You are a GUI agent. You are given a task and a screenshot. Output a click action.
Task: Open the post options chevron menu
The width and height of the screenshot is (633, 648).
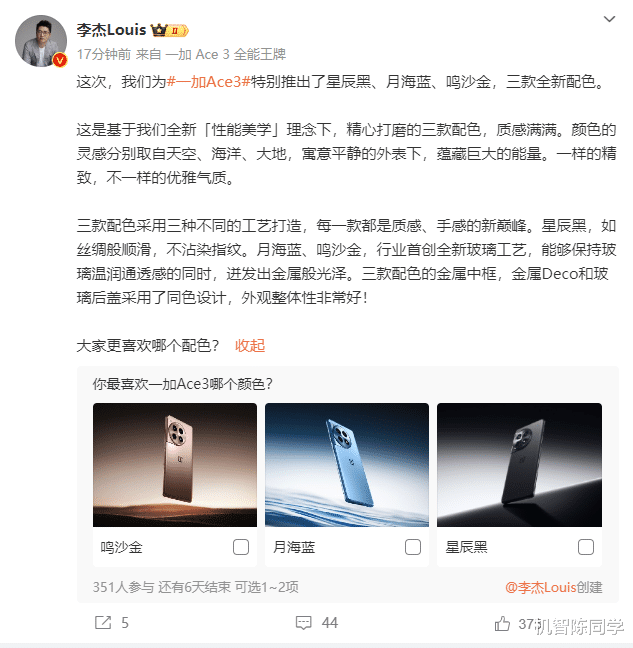(x=609, y=19)
